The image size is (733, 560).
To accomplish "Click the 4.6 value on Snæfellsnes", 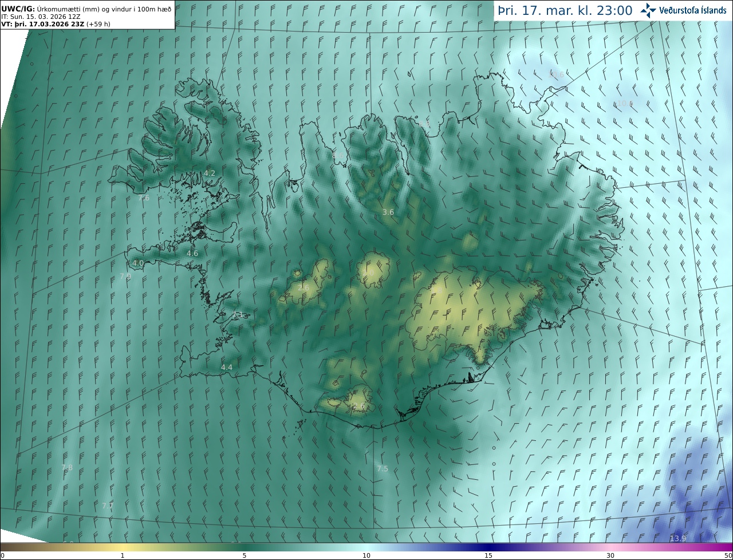I will [192, 253].
